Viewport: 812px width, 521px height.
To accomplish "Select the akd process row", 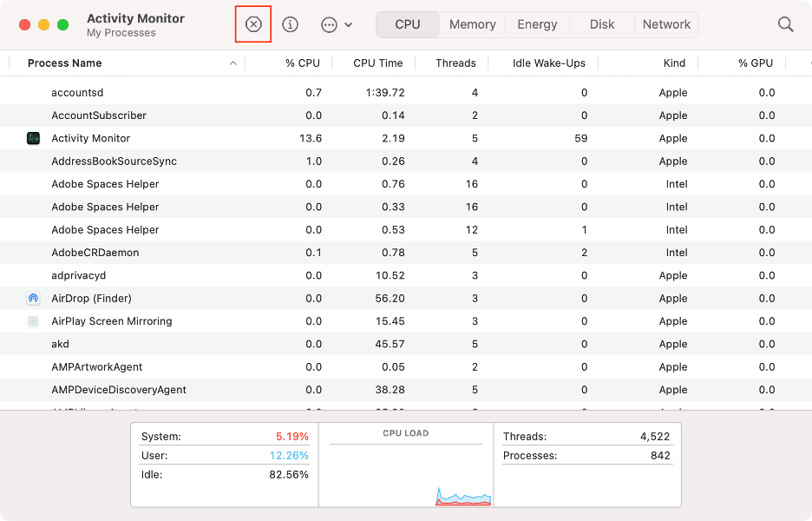I will click(406, 344).
